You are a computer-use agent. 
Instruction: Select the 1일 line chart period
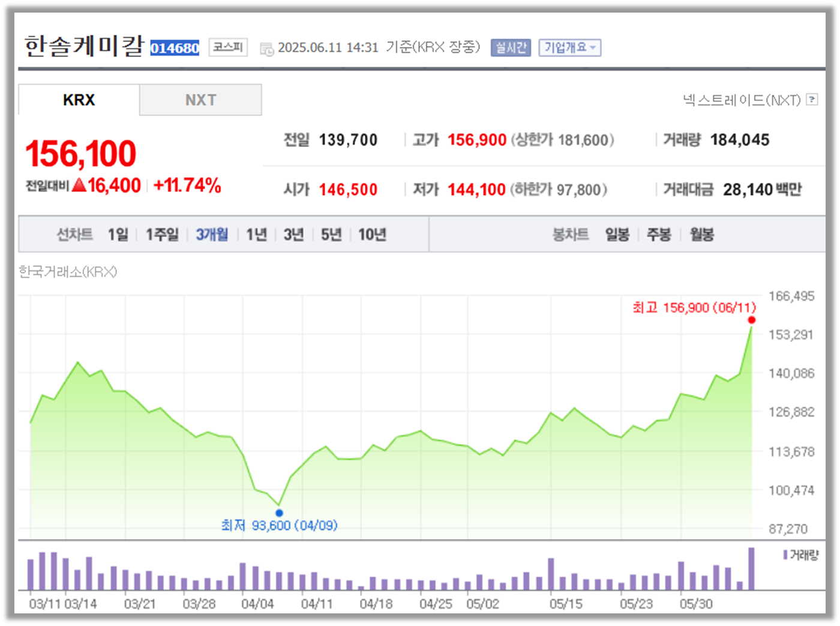[118, 234]
